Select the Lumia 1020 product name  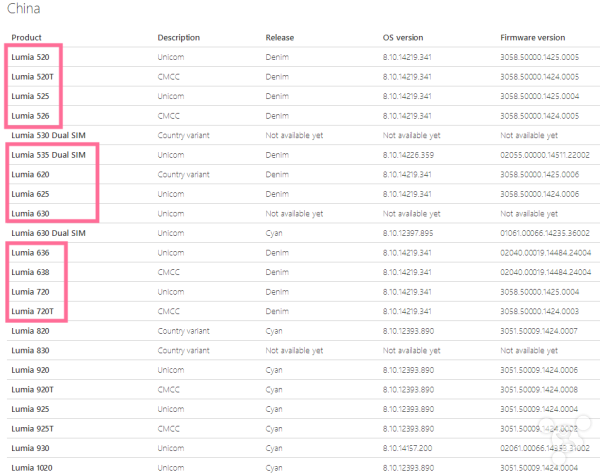(32, 468)
